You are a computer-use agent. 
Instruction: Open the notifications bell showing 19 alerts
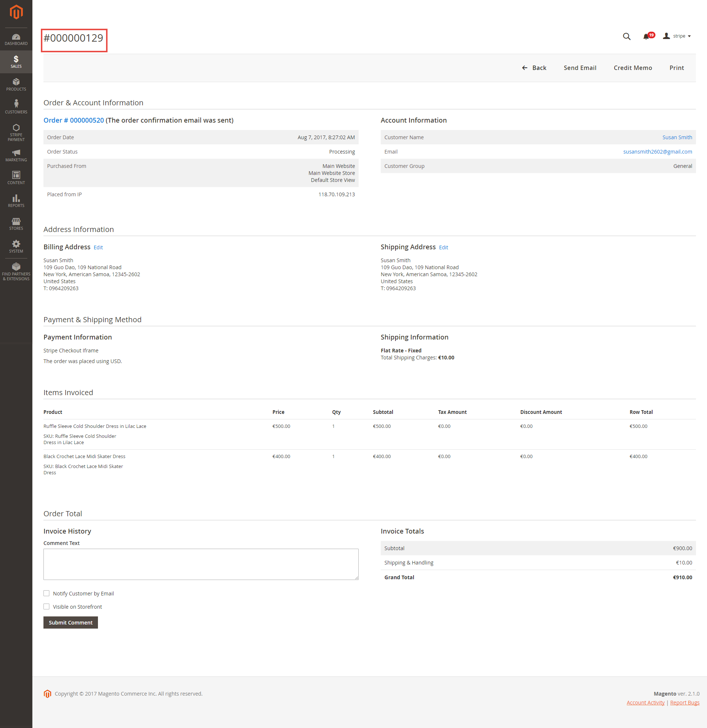pos(647,36)
